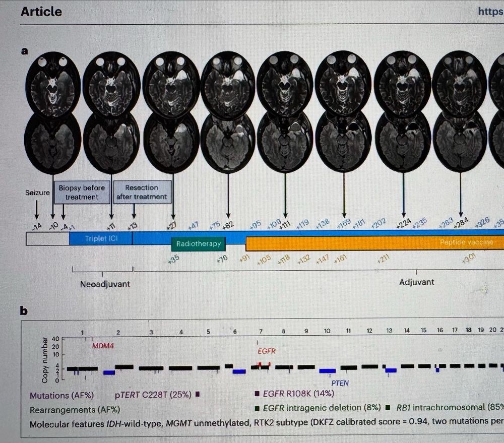Click the orange Peptide vaccine bar
The width and height of the screenshot is (504, 443).
click(x=375, y=243)
